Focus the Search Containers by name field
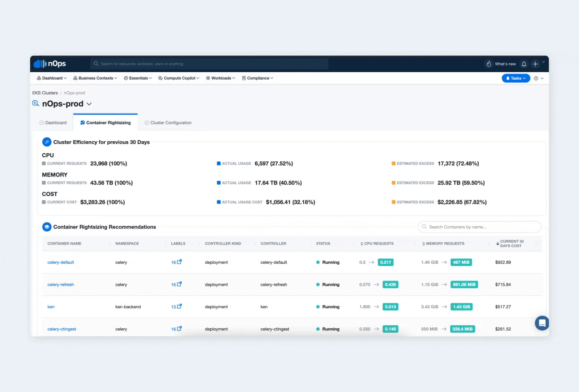 (479, 227)
